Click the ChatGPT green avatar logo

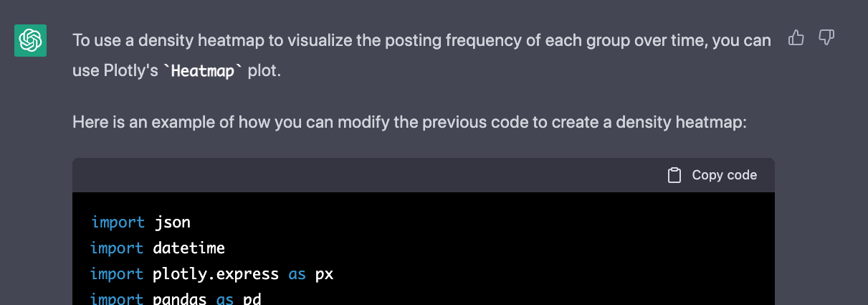tap(31, 40)
